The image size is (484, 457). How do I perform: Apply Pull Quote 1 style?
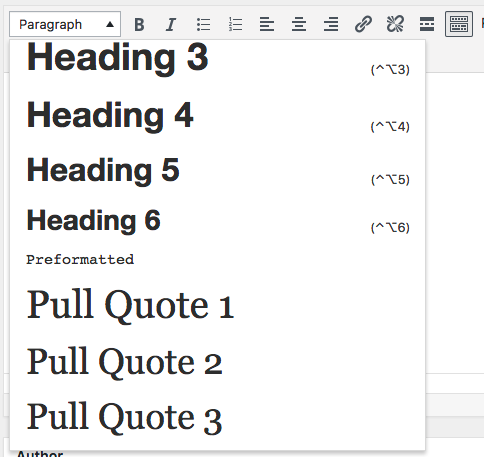(x=218, y=305)
